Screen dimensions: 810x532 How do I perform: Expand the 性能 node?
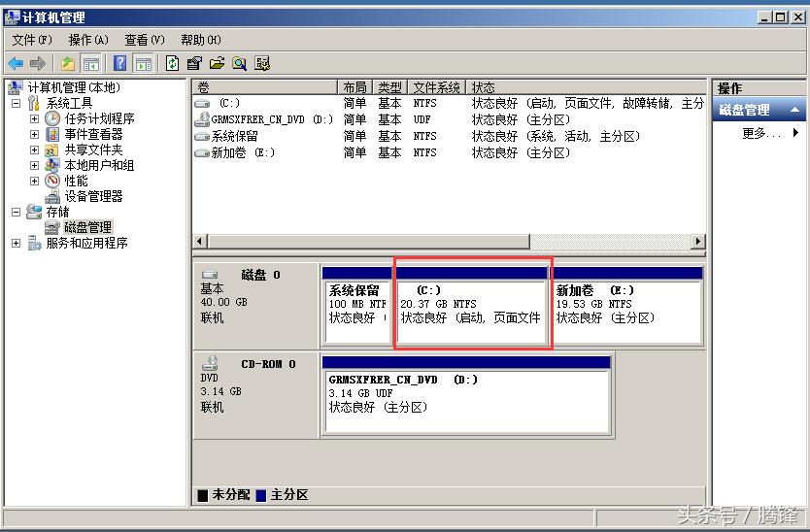pos(34,181)
